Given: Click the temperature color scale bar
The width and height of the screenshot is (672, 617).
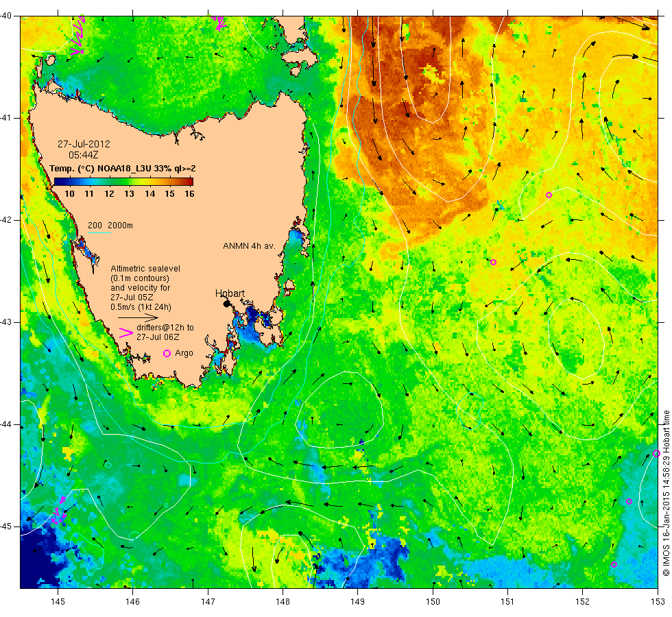Looking at the screenshot, I should [123, 182].
